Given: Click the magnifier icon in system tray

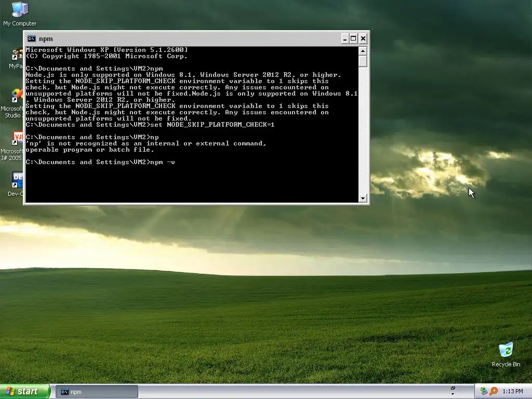Looking at the screenshot, I should point(494,391).
